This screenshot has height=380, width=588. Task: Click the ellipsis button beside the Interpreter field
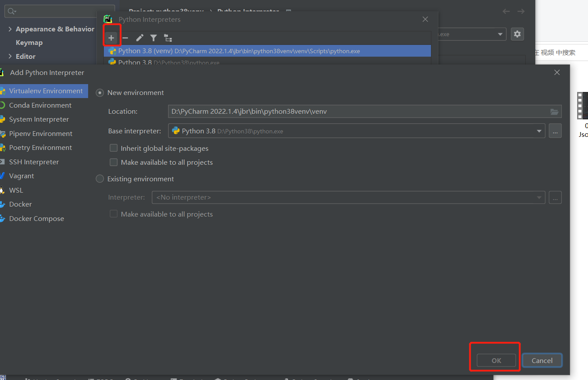click(555, 197)
